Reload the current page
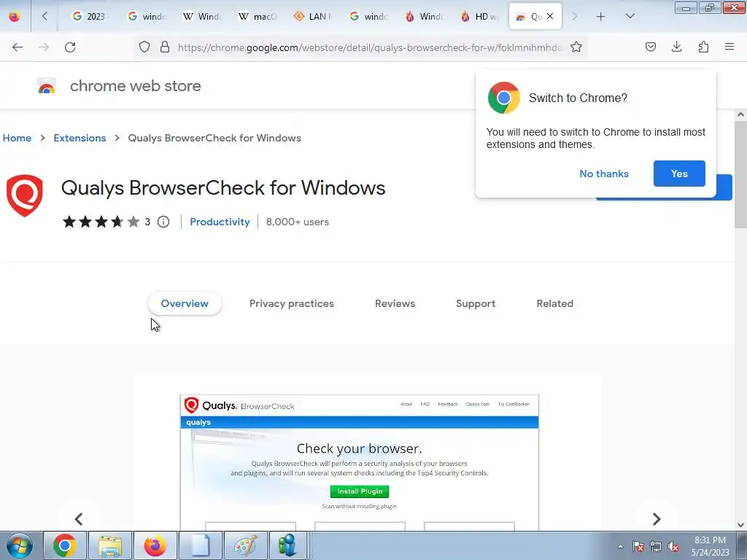The height and width of the screenshot is (560, 747). (70, 47)
